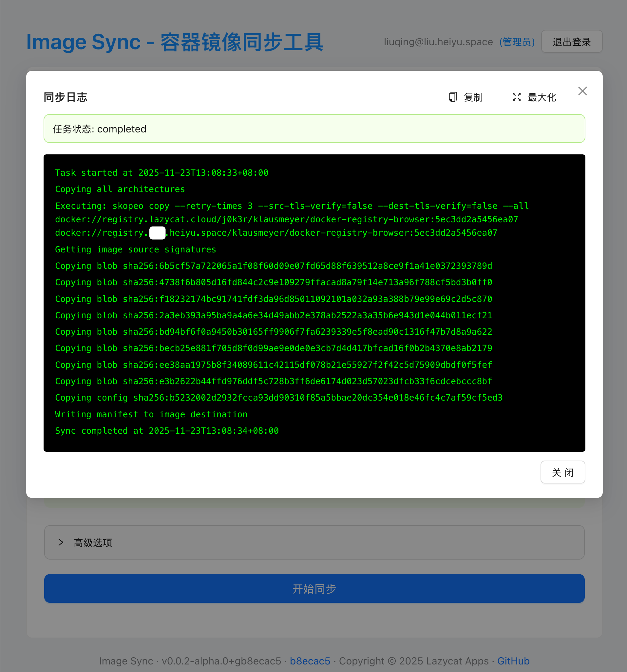The image size is (627, 672).
Task: Open the GitHub link in footer
Action: pos(513,661)
